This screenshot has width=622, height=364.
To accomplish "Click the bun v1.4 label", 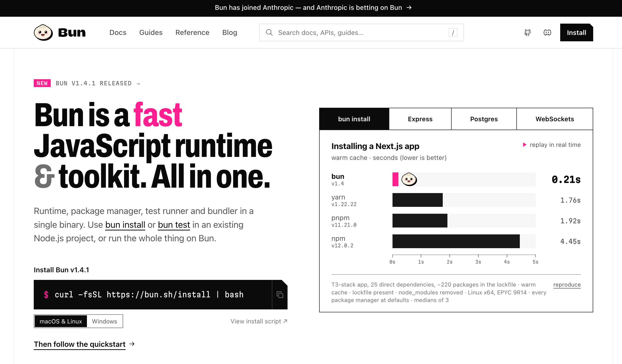I will click(x=338, y=180).
